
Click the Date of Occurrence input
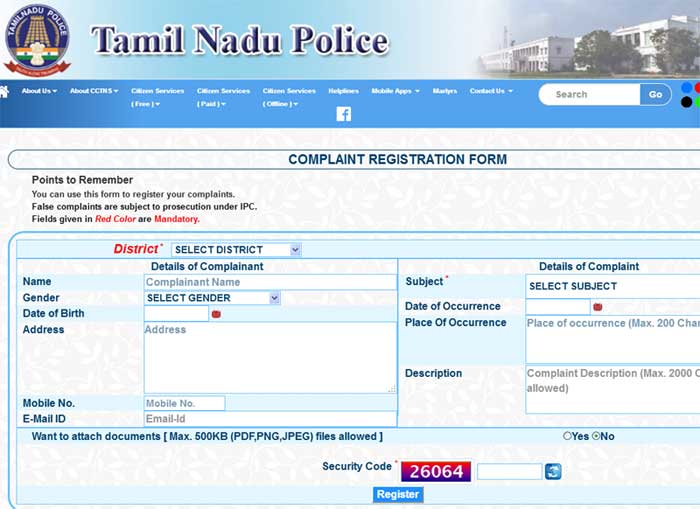click(x=558, y=307)
